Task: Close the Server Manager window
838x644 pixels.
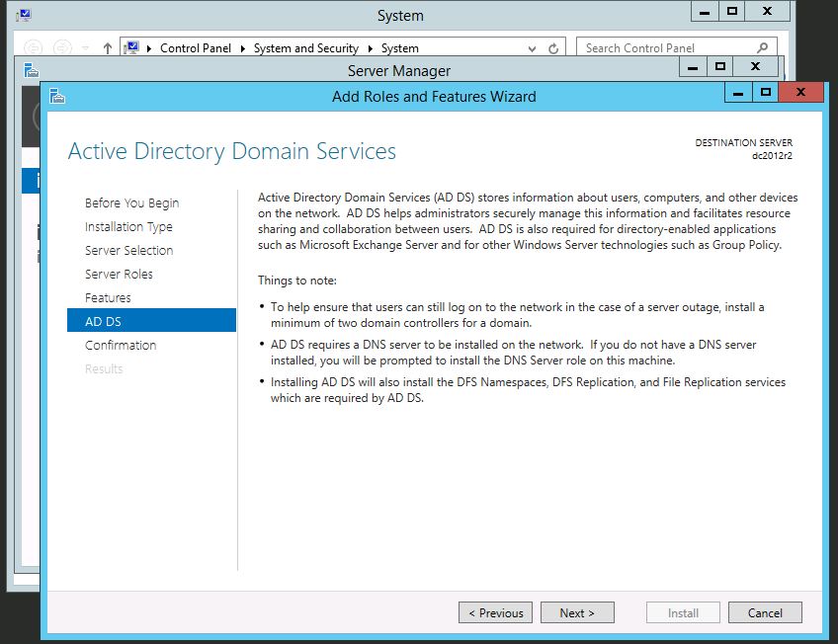Action: [756, 67]
